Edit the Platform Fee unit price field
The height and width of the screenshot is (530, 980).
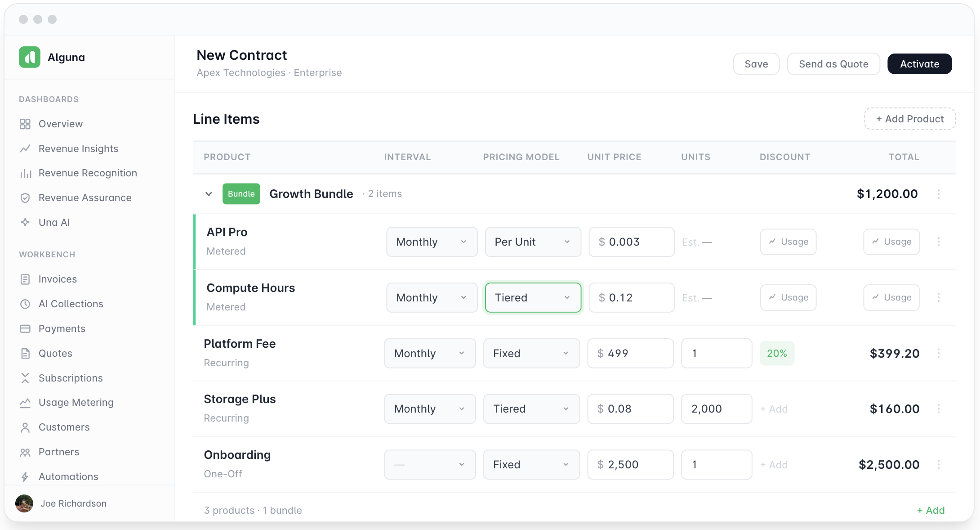630,353
